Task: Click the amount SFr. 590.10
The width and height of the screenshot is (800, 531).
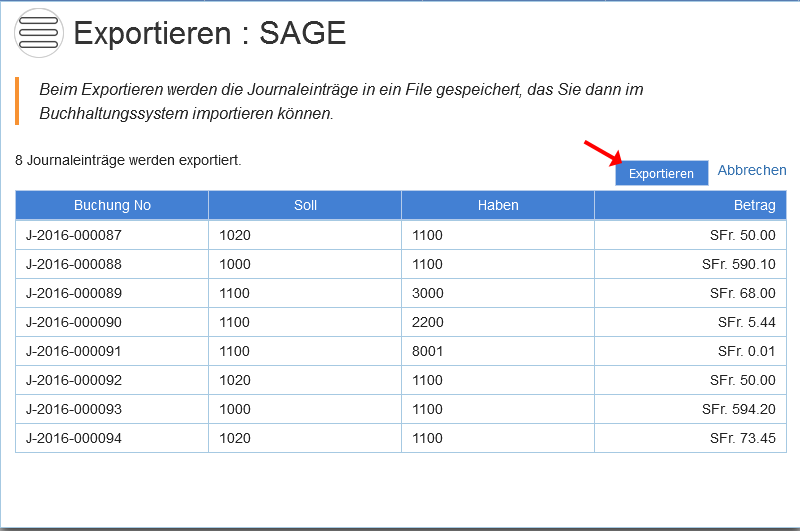Action: (738, 264)
